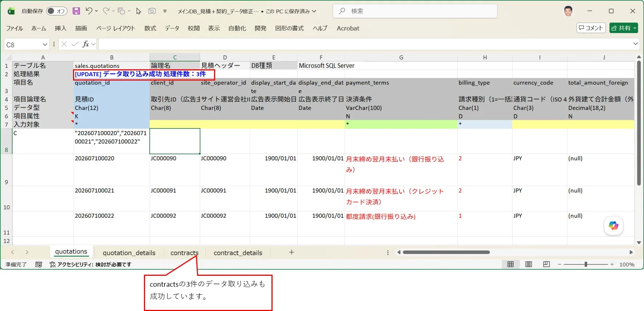Open the 描画 ribbon tab
This screenshot has height=311, width=644.
click(x=81, y=28)
